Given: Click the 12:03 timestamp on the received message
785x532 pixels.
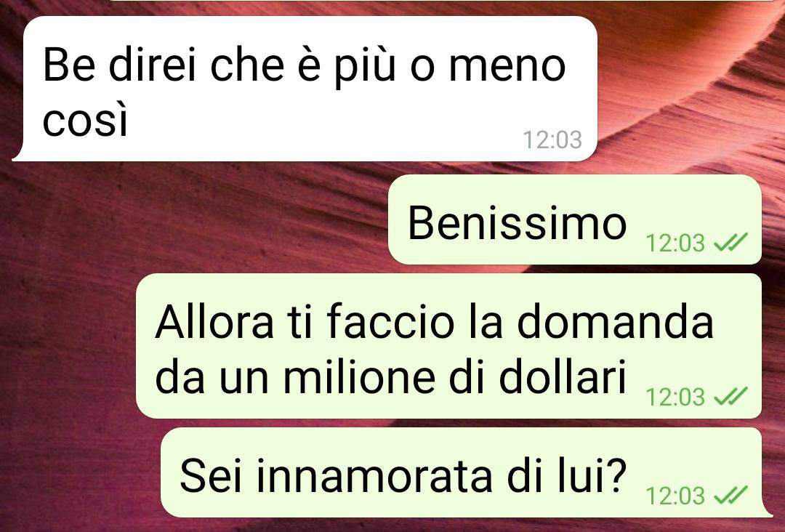Looking at the screenshot, I should coord(552,140).
